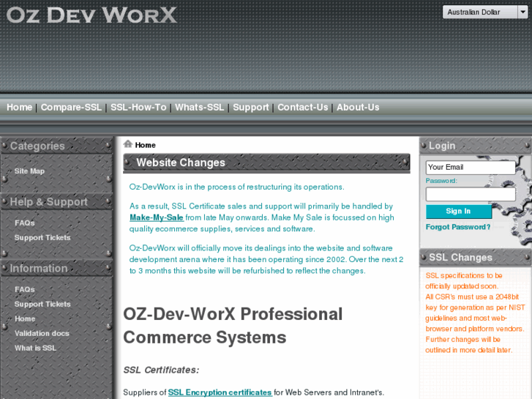Click the Login panel heading
532x399 pixels.
pos(442,146)
